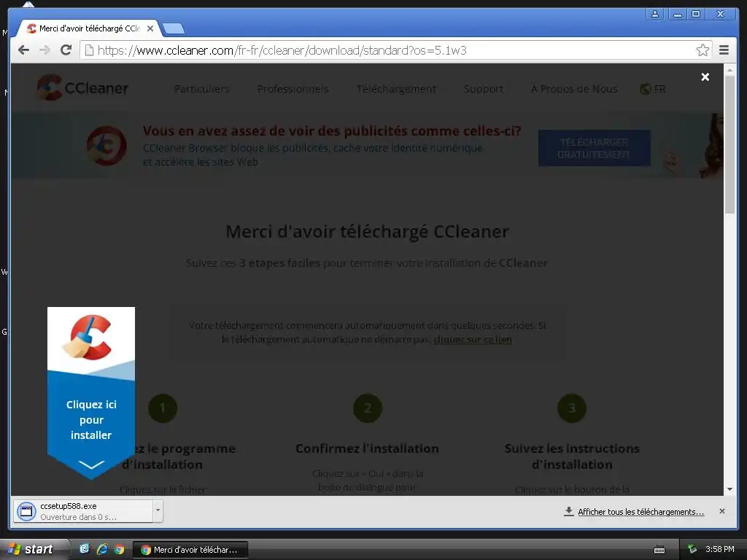Click the ad headline 'Vous en avez assez'

332,131
